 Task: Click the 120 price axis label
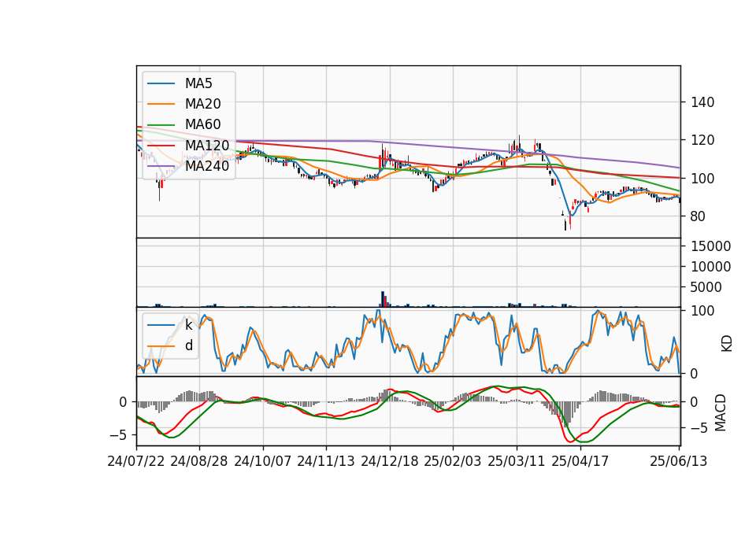[702, 140]
